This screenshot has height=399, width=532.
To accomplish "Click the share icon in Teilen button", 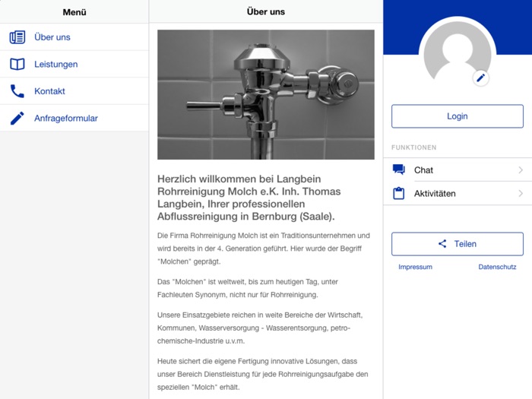I will point(442,244).
